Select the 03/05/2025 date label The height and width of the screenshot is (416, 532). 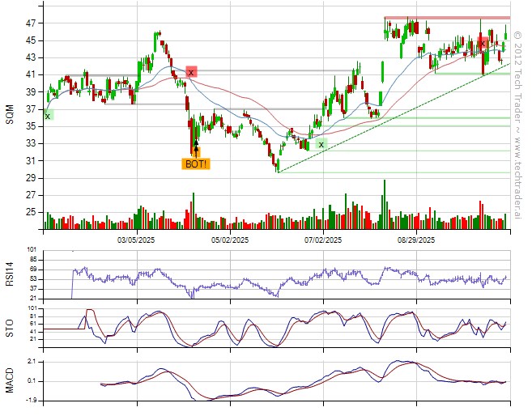click(x=137, y=240)
